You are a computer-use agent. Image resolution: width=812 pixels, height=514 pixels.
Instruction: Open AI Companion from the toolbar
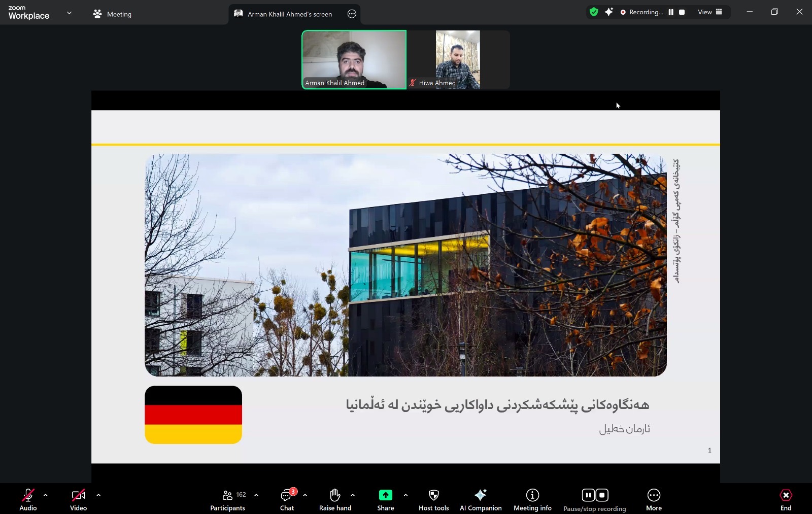click(480, 499)
